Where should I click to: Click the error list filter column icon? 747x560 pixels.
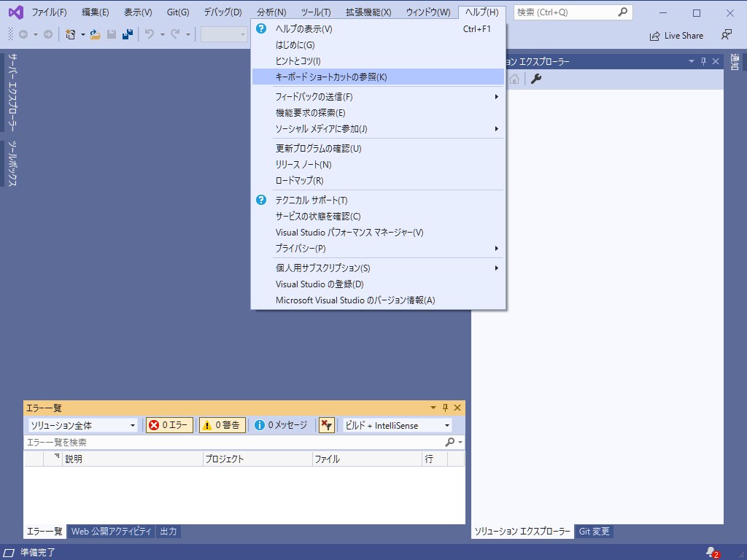click(x=56, y=456)
